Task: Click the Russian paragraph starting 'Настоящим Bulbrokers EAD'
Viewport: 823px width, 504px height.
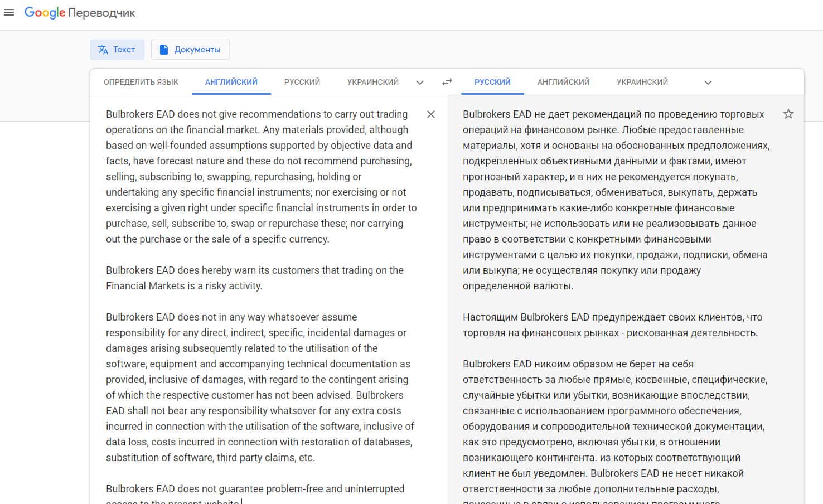Action: (x=613, y=325)
